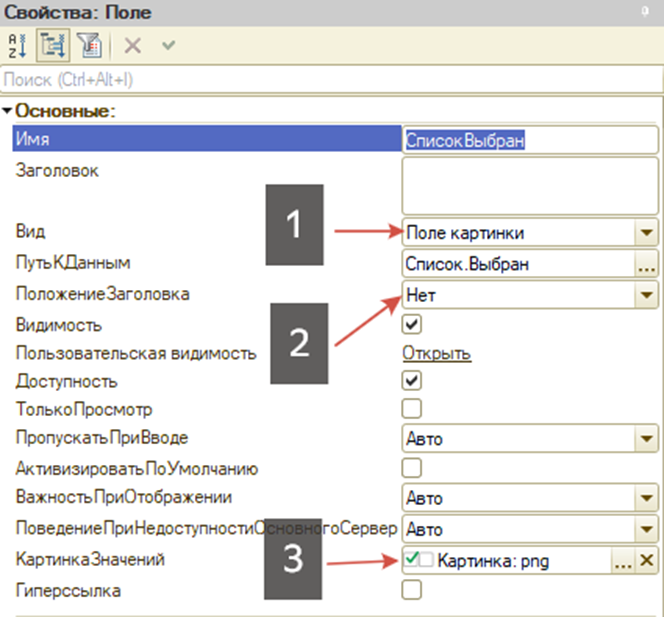Image resolution: width=664 pixels, height=617 pixels.
Task: Open the Вид dropdown list
Action: [646, 233]
